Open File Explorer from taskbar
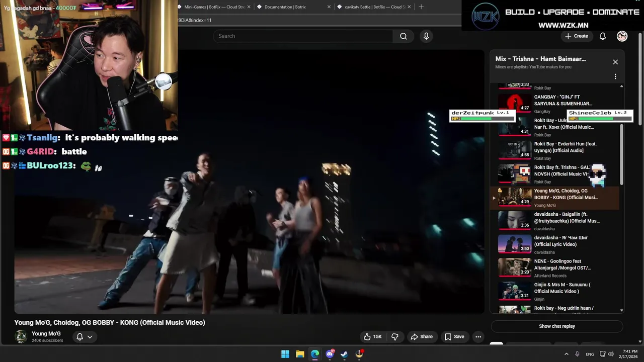Image resolution: width=644 pixels, height=362 pixels. 300,354
